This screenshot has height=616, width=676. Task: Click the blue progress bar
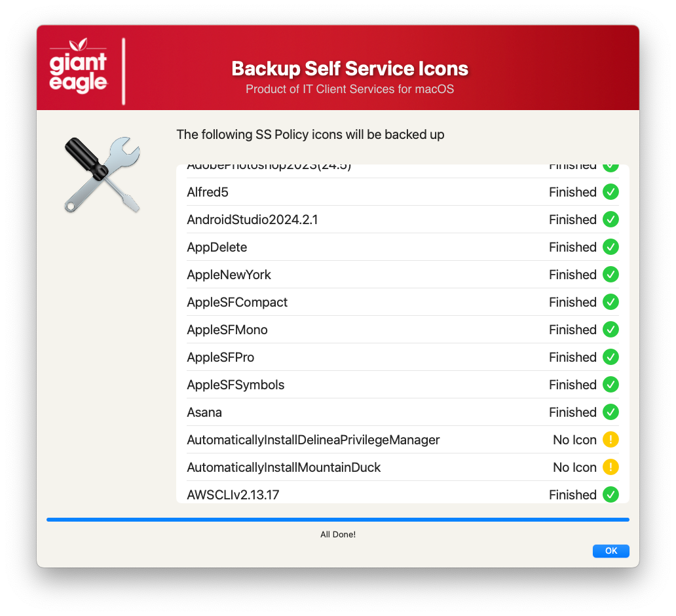point(338,520)
